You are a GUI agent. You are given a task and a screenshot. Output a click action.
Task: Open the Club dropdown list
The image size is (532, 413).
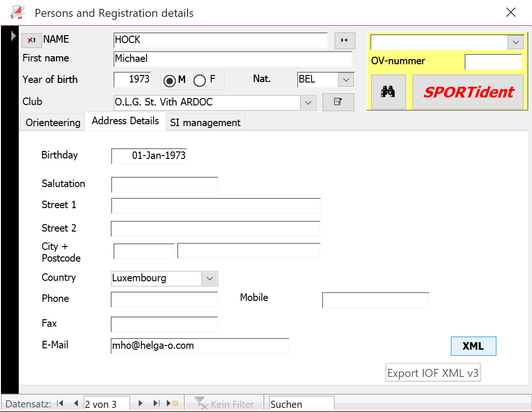[x=308, y=103]
